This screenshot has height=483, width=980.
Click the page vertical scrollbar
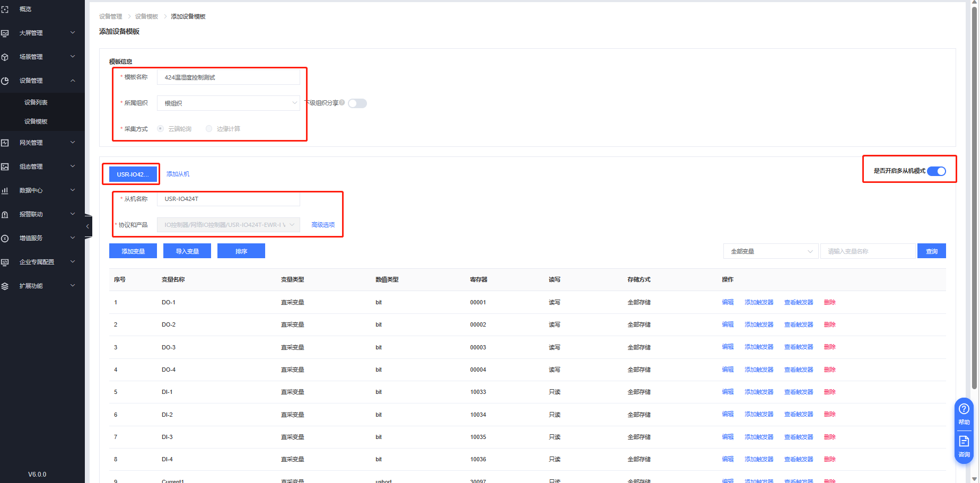[x=974, y=212]
